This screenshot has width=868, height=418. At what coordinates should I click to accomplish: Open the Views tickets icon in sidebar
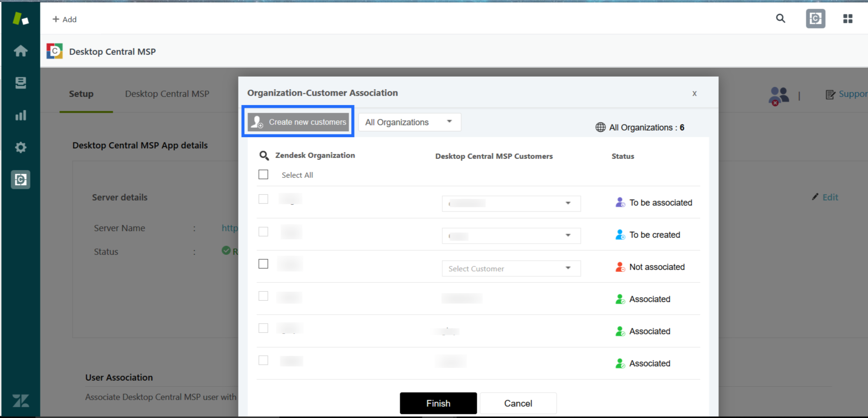coord(20,83)
